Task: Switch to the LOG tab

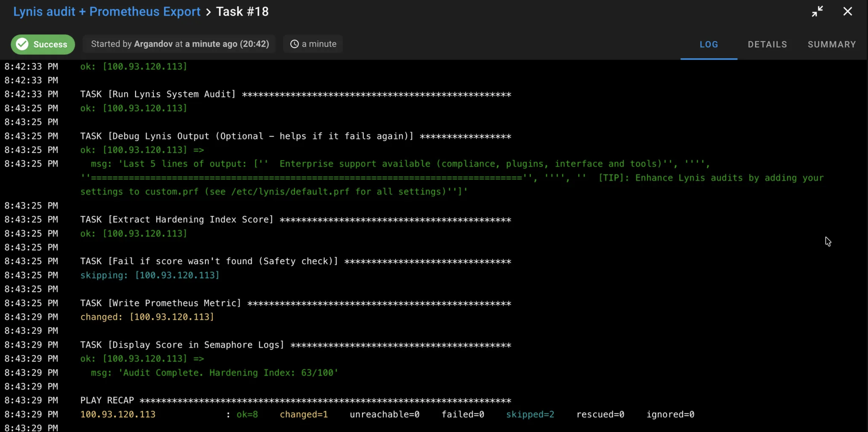Action: coord(709,45)
